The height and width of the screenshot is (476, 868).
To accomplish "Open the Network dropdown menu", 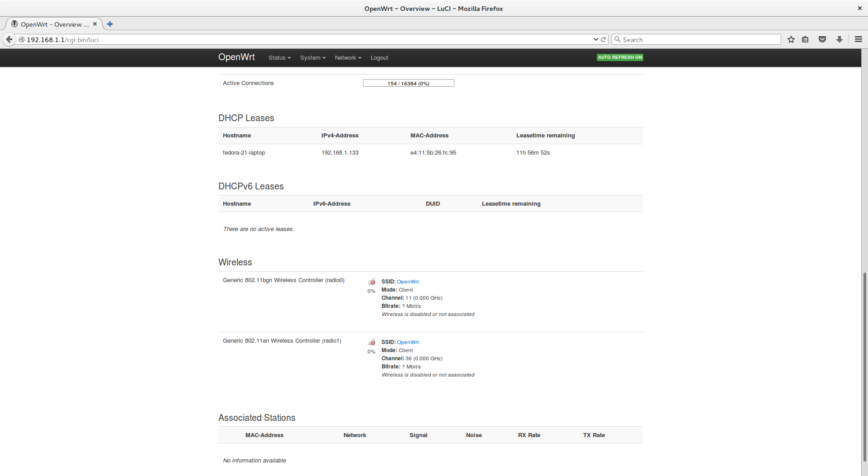I will tap(348, 58).
